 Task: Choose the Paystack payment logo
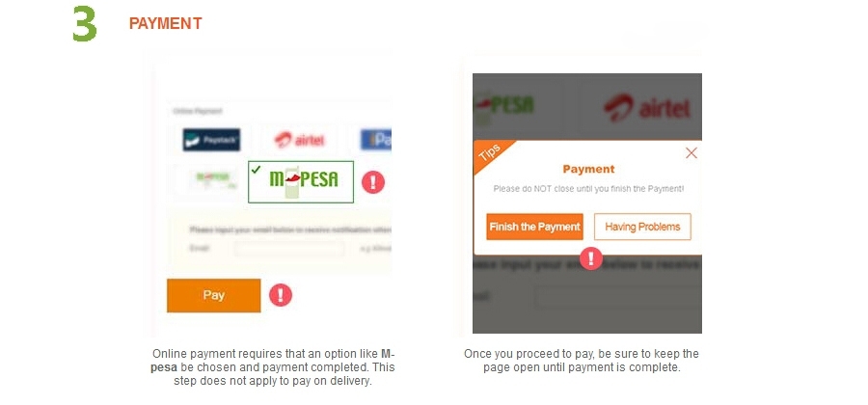[211, 140]
